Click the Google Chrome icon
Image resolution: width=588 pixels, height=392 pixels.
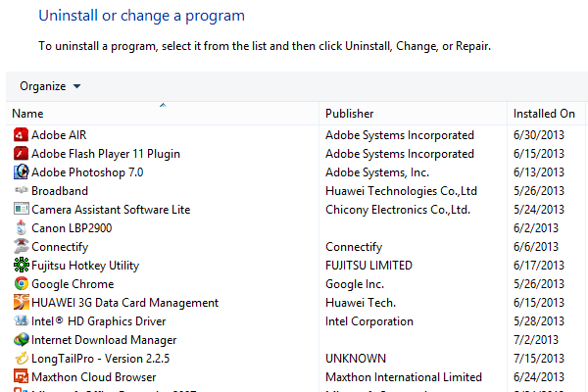click(21, 283)
